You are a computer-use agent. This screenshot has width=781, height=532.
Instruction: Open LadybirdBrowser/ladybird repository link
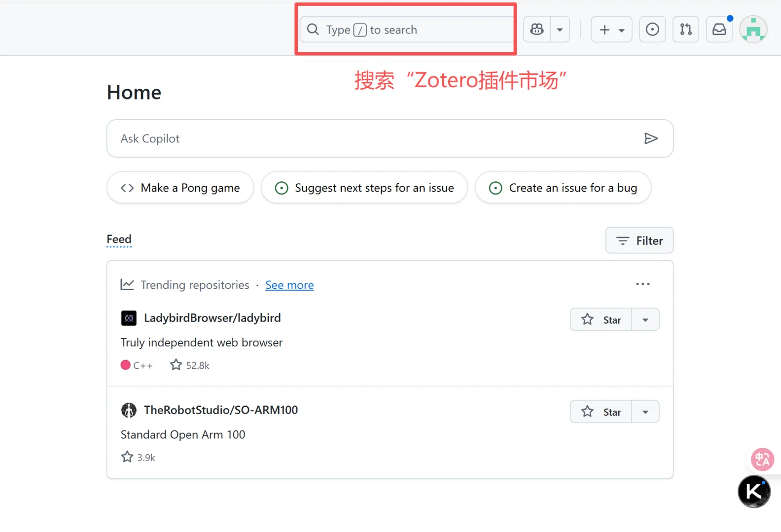click(x=213, y=318)
